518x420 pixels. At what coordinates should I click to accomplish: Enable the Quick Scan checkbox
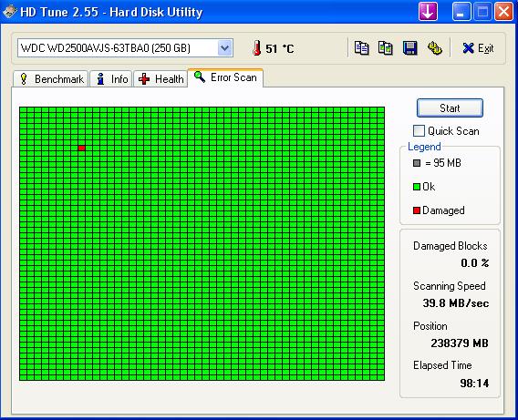[419, 130]
